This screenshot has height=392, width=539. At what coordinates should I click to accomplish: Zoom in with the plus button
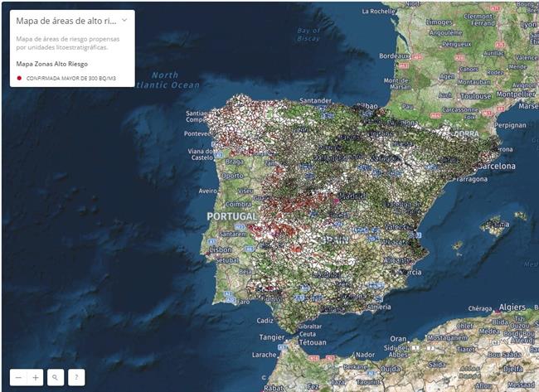[35, 377]
